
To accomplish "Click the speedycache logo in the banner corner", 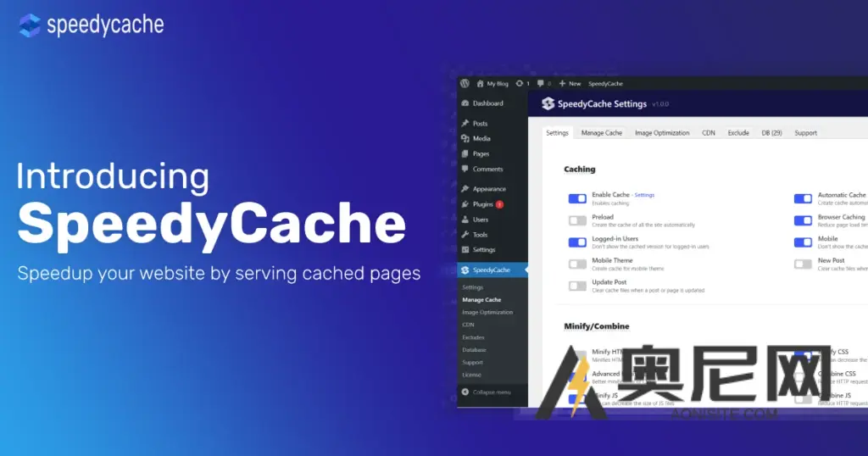I will [x=92, y=25].
